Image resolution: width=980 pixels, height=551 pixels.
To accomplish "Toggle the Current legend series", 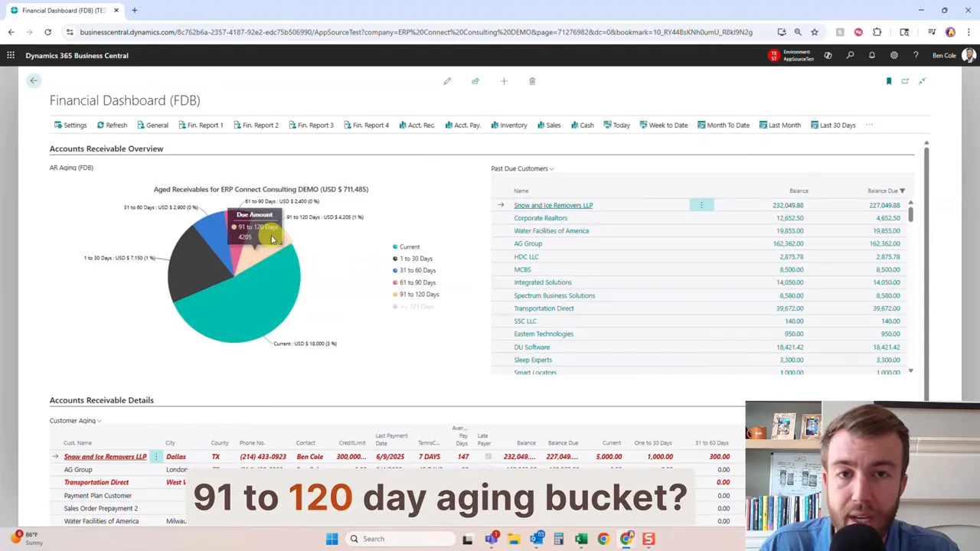I will click(410, 246).
